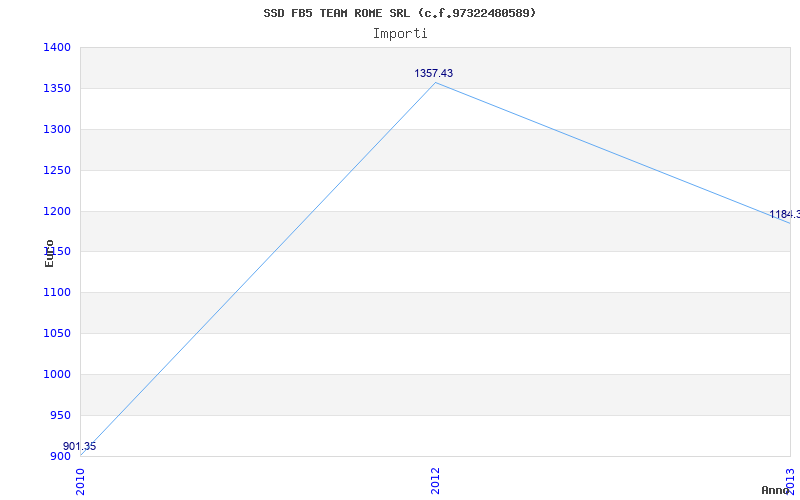This screenshot has width=800, height=500.
Task: Click the 1050 y-axis tick label
Action: click(x=57, y=334)
